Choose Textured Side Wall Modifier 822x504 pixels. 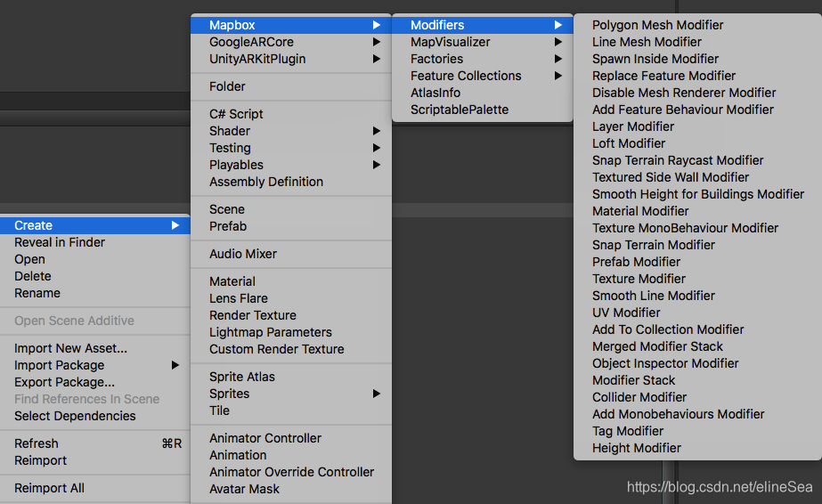tap(697, 177)
